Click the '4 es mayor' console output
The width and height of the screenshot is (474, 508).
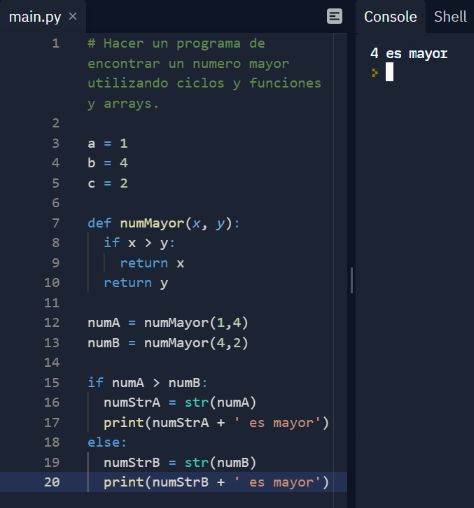click(x=409, y=53)
